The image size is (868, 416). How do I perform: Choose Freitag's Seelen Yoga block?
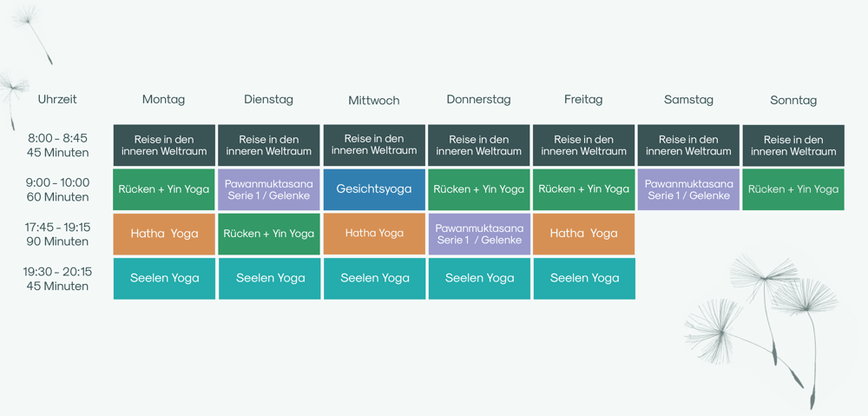[x=584, y=279]
